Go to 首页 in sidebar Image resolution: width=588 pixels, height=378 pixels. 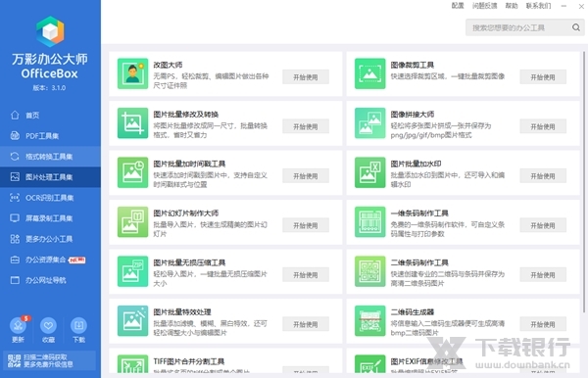click(50, 115)
